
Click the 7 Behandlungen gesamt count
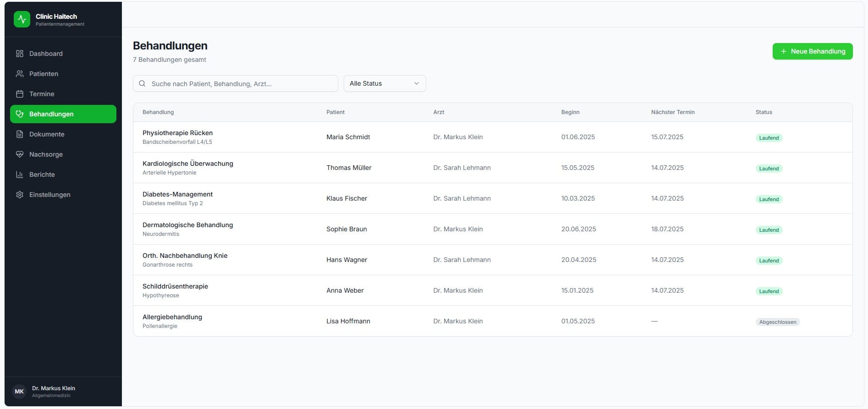click(x=170, y=60)
